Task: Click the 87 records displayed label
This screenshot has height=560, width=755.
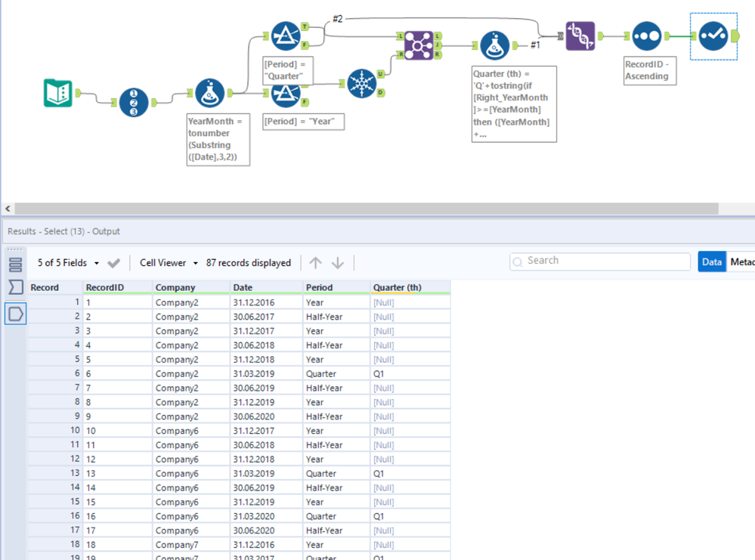Action: click(x=249, y=263)
